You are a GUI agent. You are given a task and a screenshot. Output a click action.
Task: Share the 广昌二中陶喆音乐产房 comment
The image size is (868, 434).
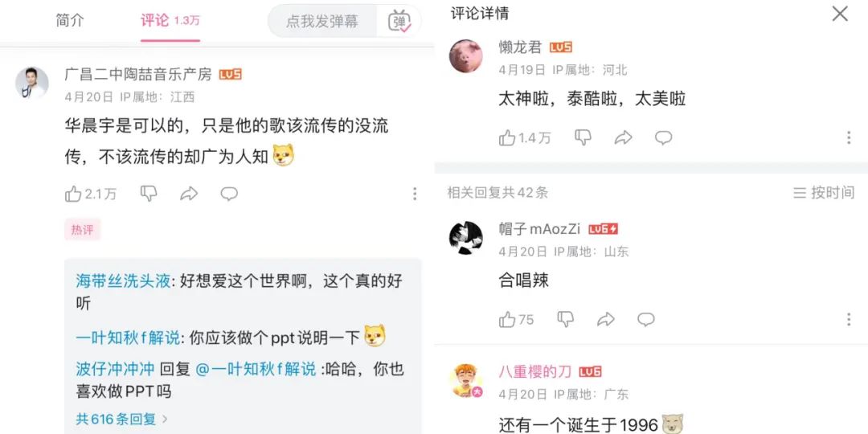point(189,194)
